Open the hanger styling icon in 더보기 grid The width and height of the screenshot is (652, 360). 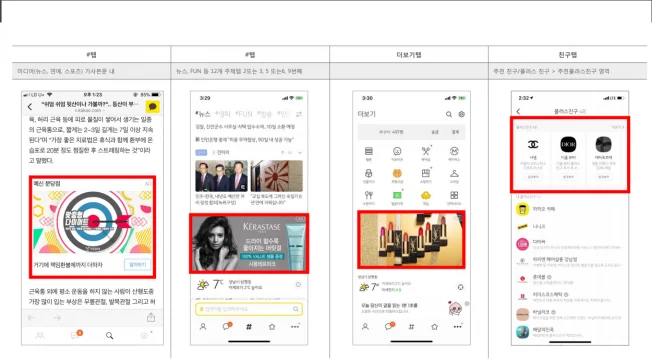[x=454, y=173]
